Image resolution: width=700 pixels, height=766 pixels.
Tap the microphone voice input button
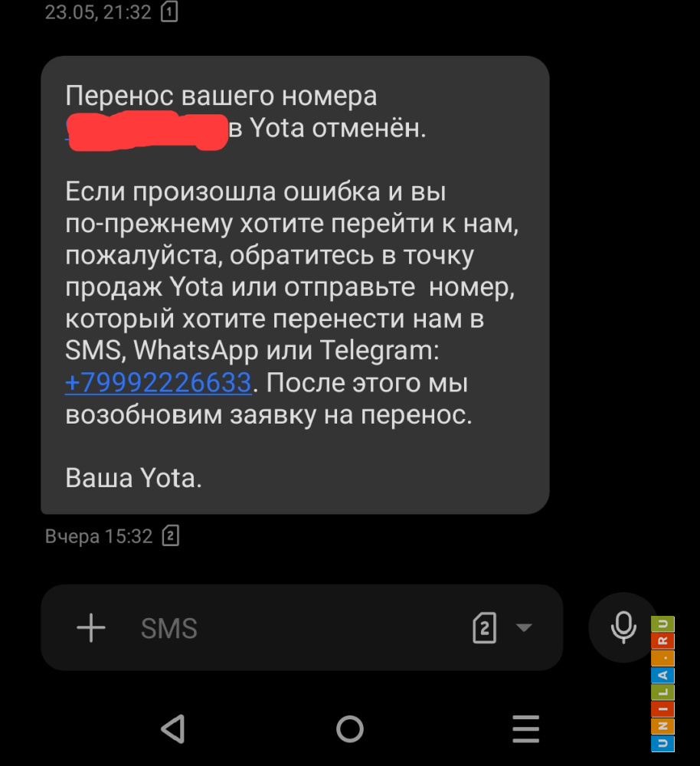623,627
